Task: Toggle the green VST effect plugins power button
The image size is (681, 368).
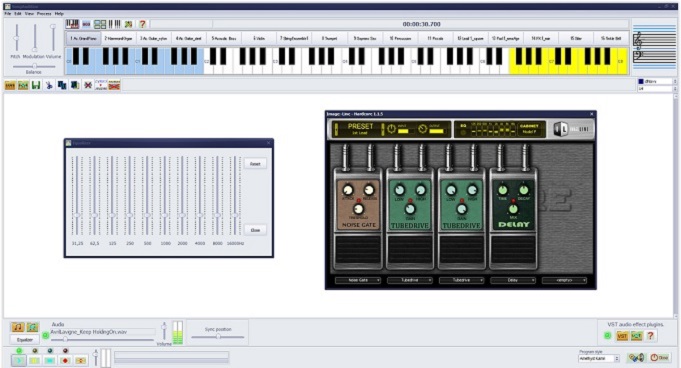Action: pyautogui.click(x=608, y=335)
